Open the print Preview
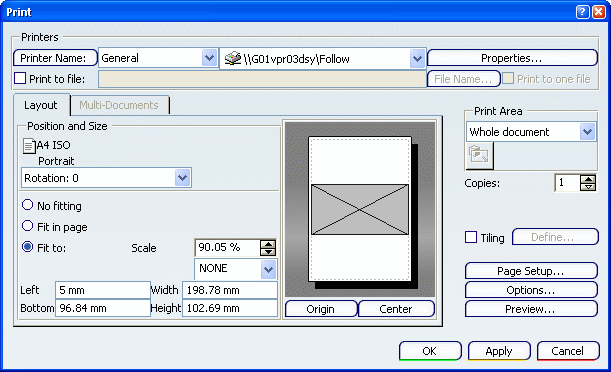 point(531,309)
